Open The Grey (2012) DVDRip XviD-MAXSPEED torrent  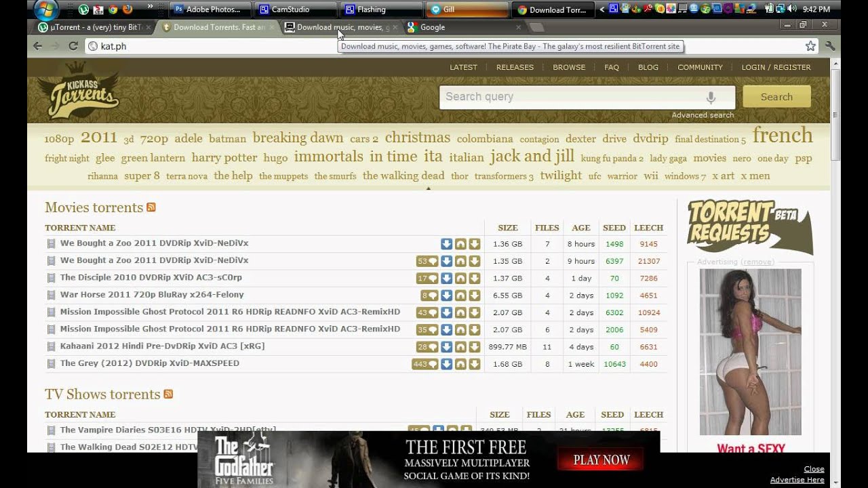point(149,363)
